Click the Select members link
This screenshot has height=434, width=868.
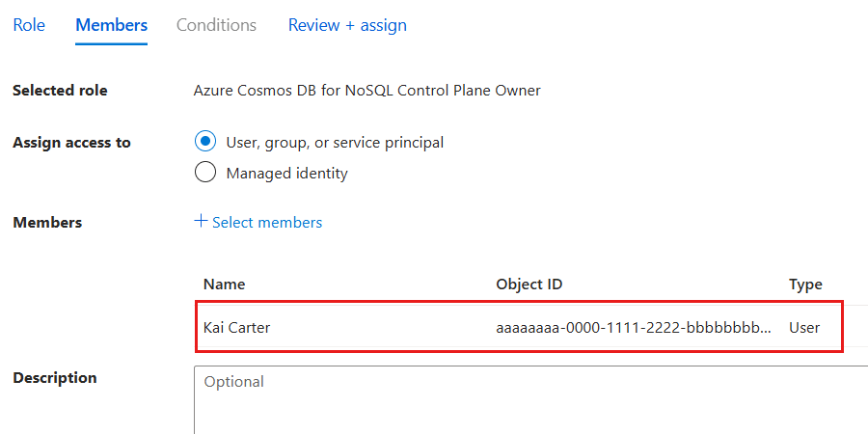(267, 223)
